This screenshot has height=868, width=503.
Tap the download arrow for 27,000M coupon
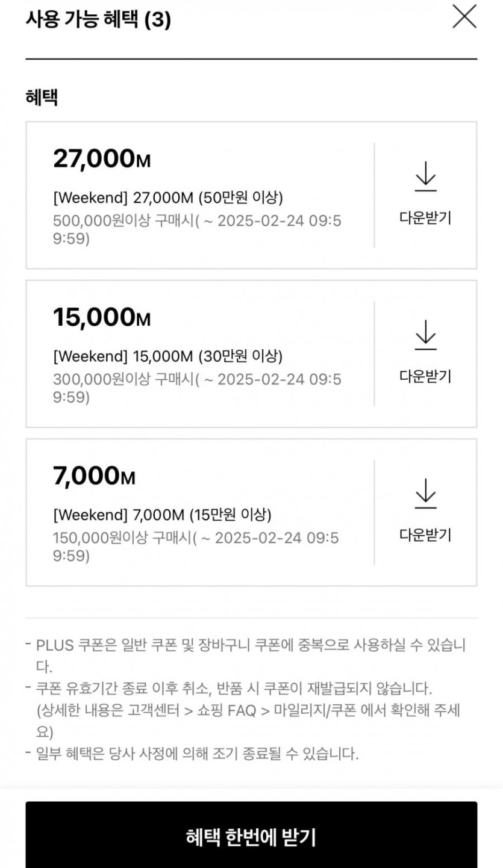[425, 176]
